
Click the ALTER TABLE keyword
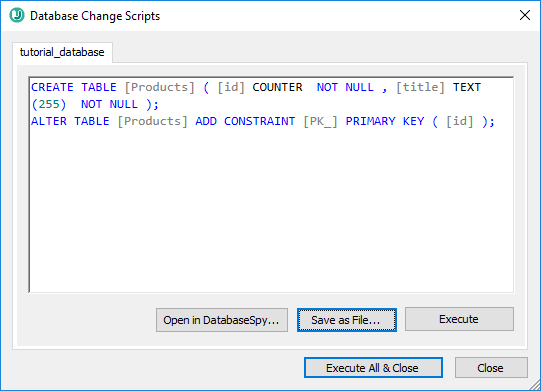tap(70, 121)
